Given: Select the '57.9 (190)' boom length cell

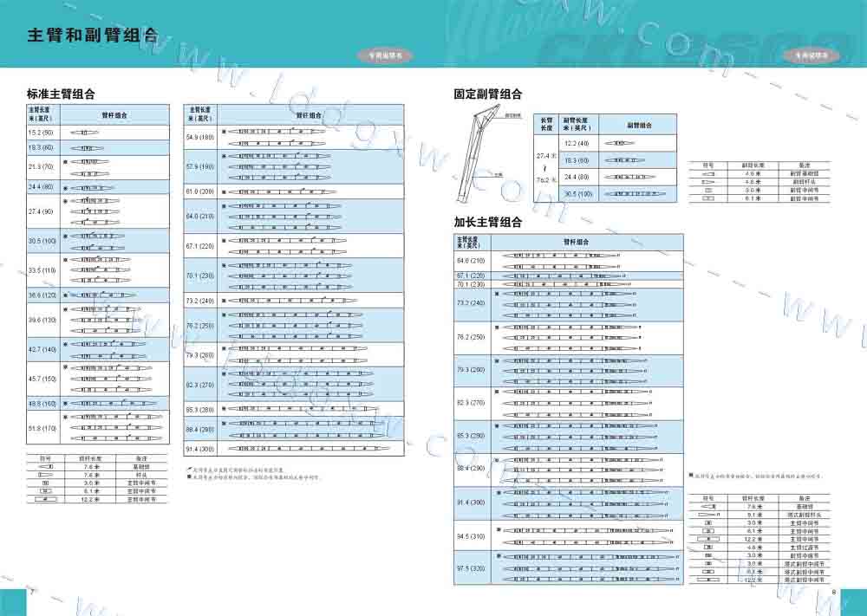Looking at the screenshot, I should [200, 167].
